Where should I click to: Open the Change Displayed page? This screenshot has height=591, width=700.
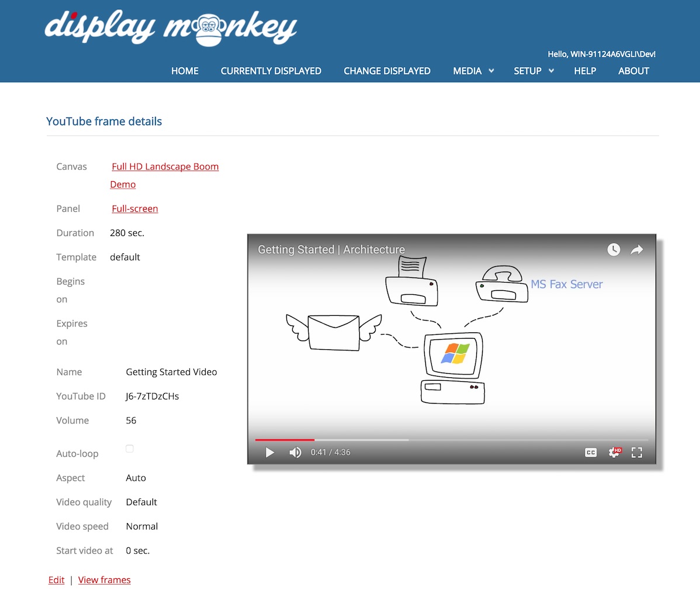(387, 71)
